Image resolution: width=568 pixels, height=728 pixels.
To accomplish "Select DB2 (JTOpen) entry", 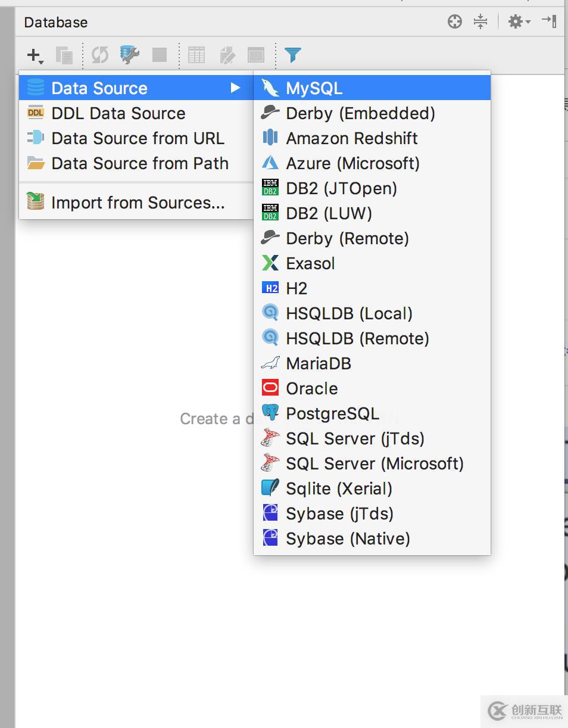I will pyautogui.click(x=372, y=188).
